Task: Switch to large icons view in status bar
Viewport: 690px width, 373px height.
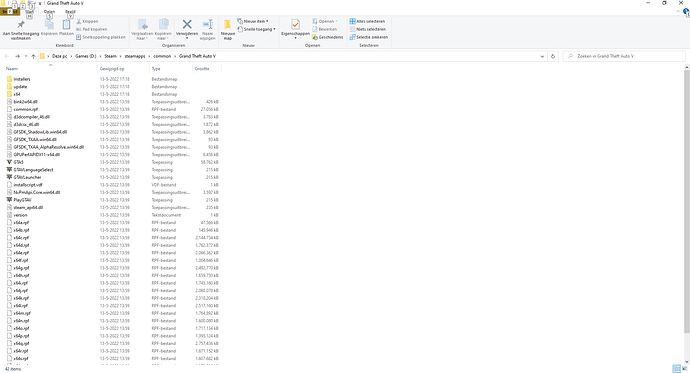Action: pos(685,369)
